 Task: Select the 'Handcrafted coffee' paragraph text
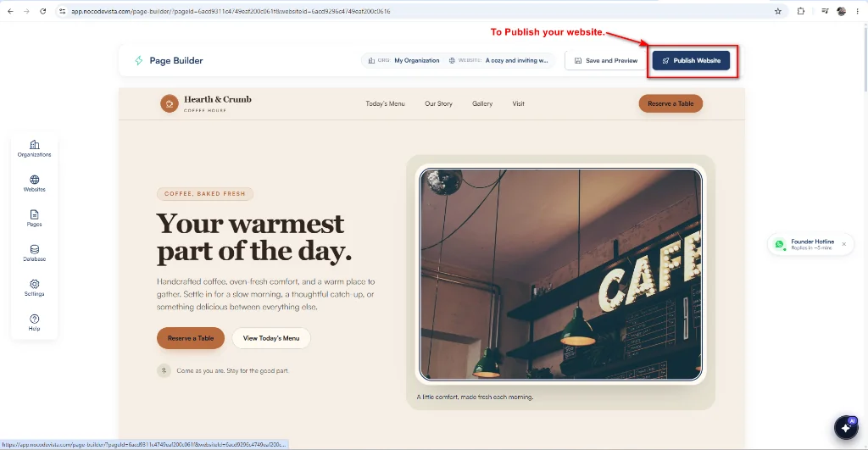tap(265, 294)
